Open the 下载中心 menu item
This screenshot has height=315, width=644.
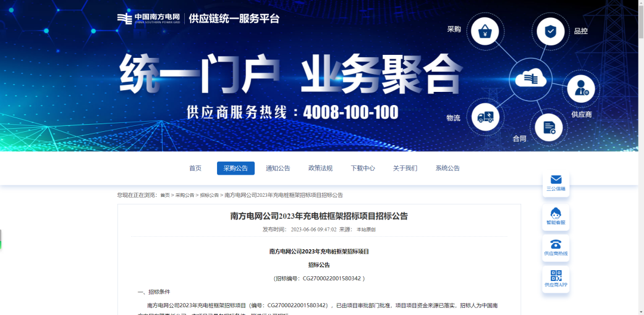(x=363, y=168)
